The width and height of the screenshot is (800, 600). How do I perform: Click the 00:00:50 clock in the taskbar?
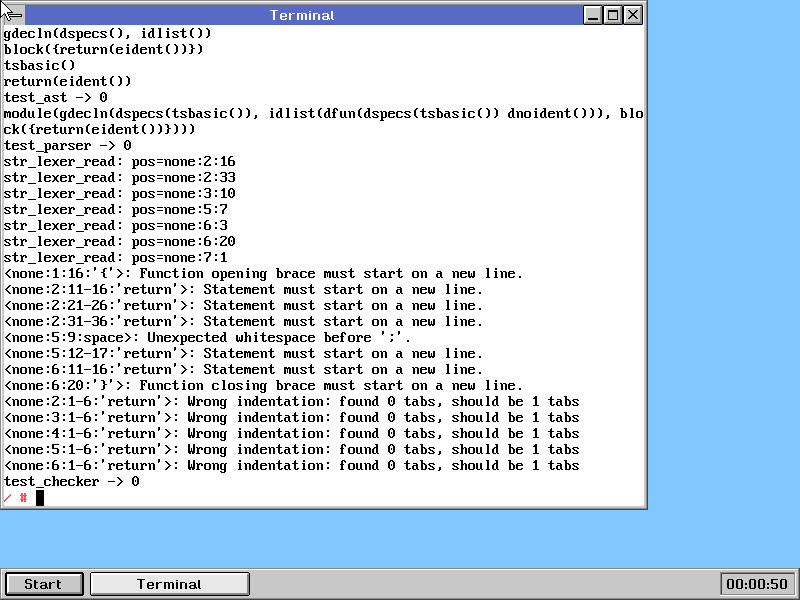756,584
